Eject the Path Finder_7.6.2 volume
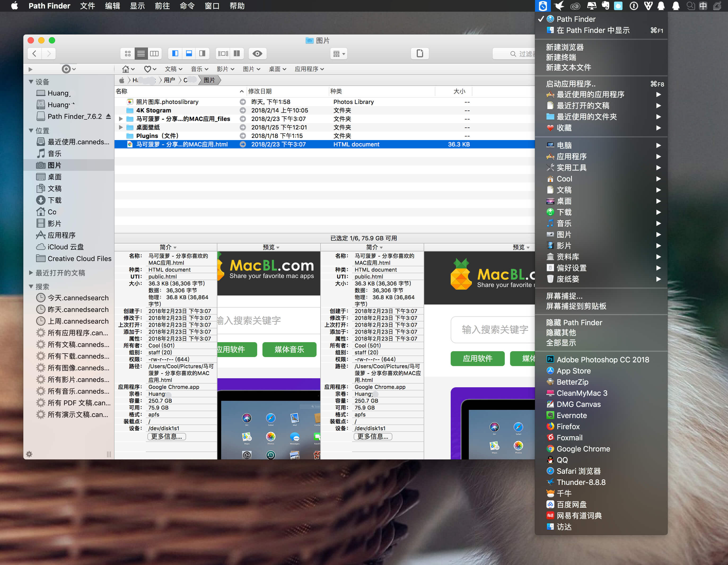This screenshot has width=728, height=565. coord(108,116)
